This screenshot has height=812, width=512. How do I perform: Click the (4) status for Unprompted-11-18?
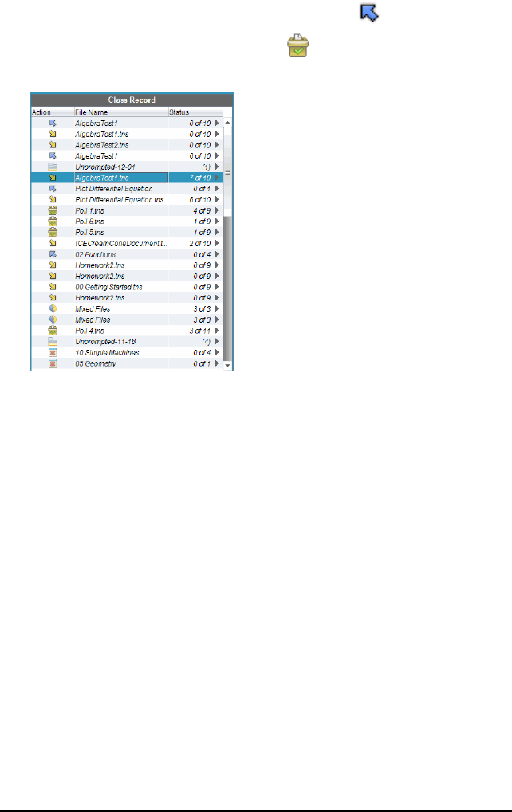207,342
